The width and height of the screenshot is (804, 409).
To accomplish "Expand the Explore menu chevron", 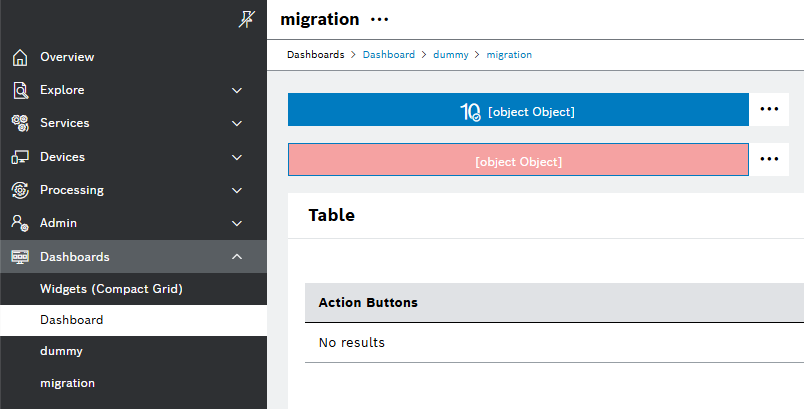I will (x=237, y=90).
